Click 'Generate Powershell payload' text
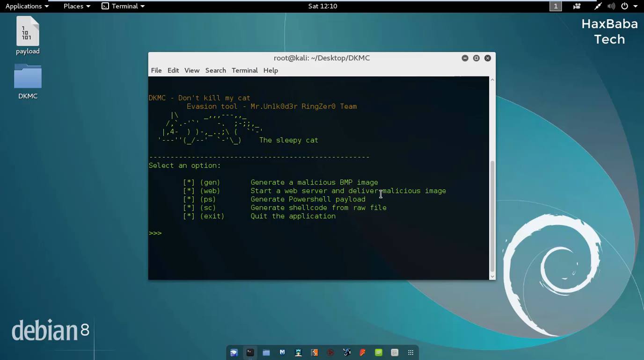This screenshot has width=644, height=360. tap(308, 199)
